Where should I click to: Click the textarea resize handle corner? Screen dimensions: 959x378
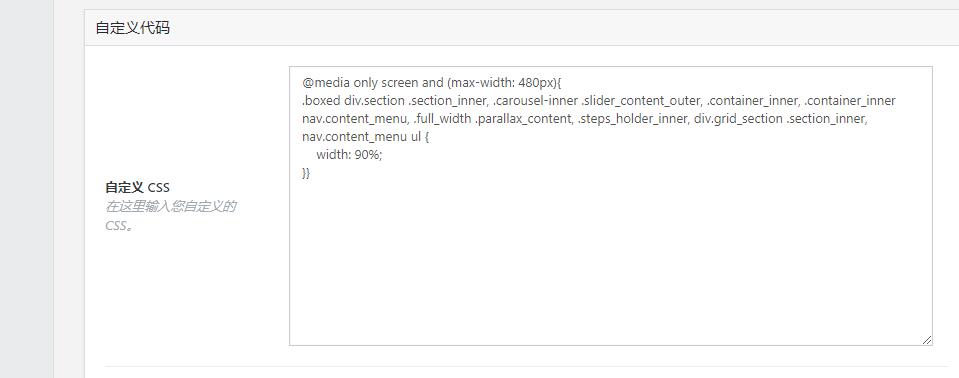pyautogui.click(x=927, y=339)
